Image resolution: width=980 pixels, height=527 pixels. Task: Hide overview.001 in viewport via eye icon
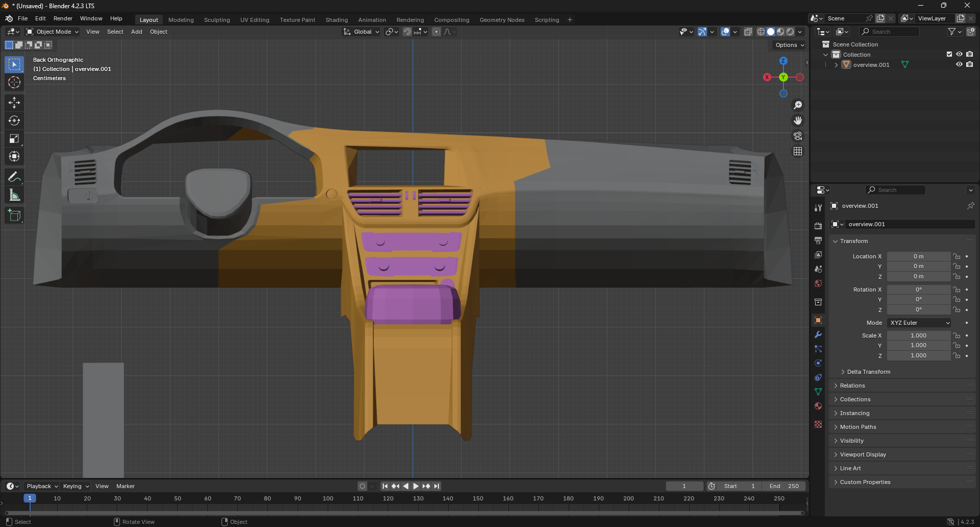(959, 64)
